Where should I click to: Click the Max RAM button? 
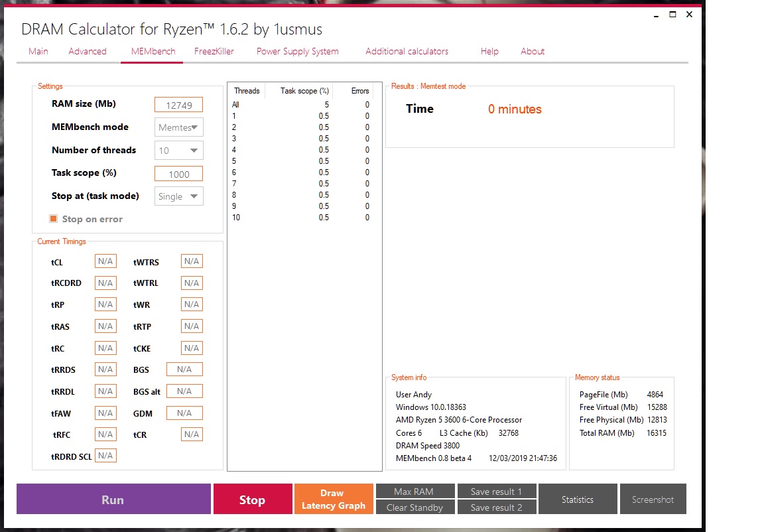click(x=415, y=491)
